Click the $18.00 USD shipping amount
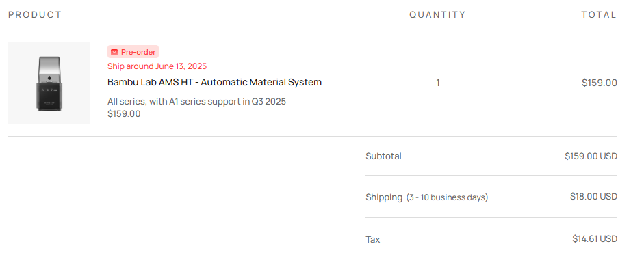Screen dimensions: 644x261 [x=593, y=196]
